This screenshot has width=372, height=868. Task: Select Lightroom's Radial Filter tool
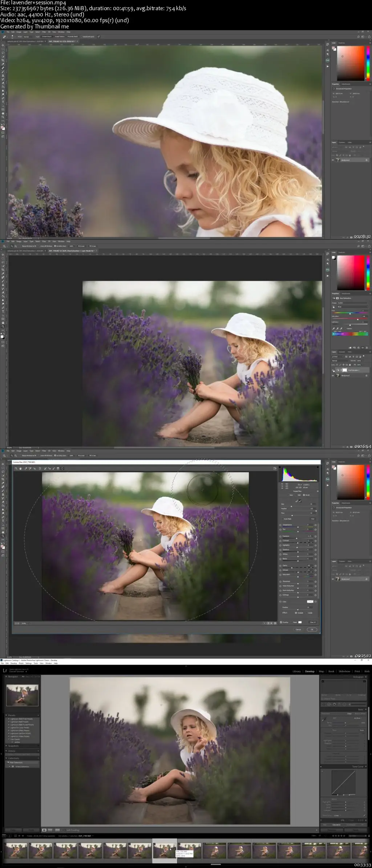click(344, 704)
